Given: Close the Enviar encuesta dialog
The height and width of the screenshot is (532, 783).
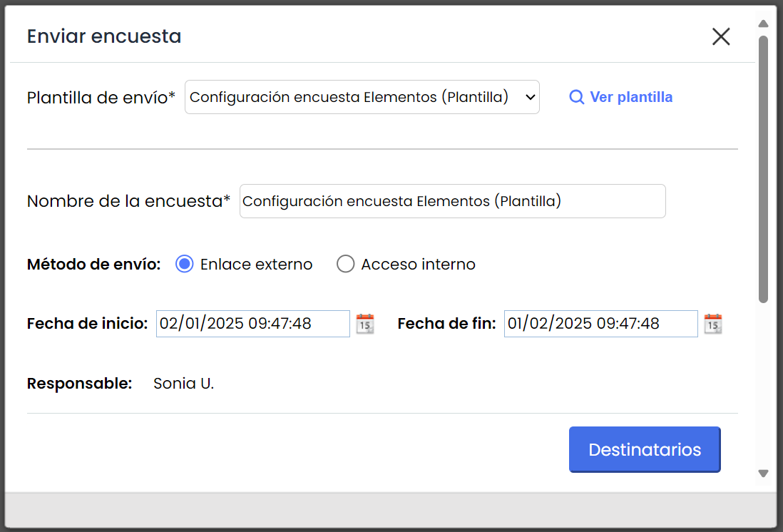Looking at the screenshot, I should tap(721, 36).
